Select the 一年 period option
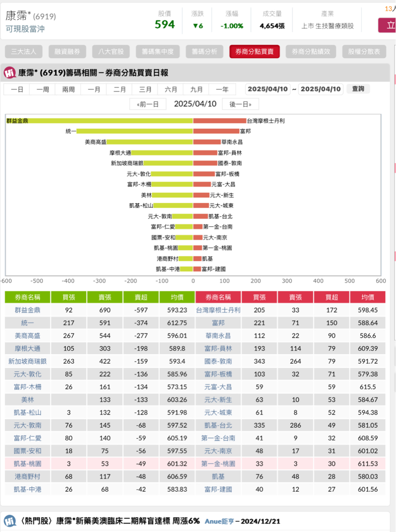The height and width of the screenshot is (532, 396). (222, 89)
